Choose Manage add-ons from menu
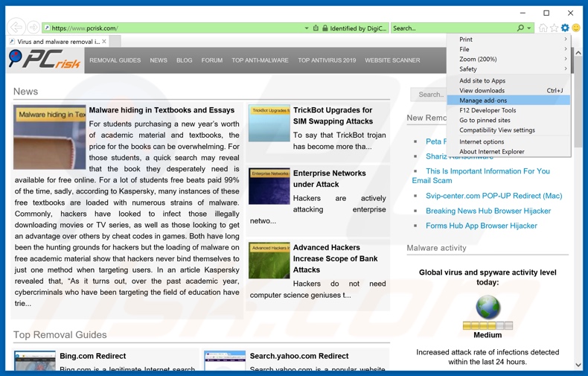Image resolution: width=588 pixels, height=376 pixels. click(x=508, y=101)
